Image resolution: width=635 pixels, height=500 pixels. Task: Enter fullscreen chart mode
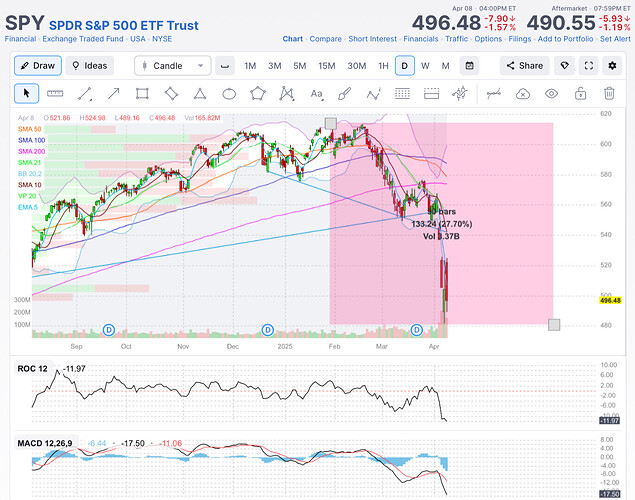pyautogui.click(x=588, y=66)
